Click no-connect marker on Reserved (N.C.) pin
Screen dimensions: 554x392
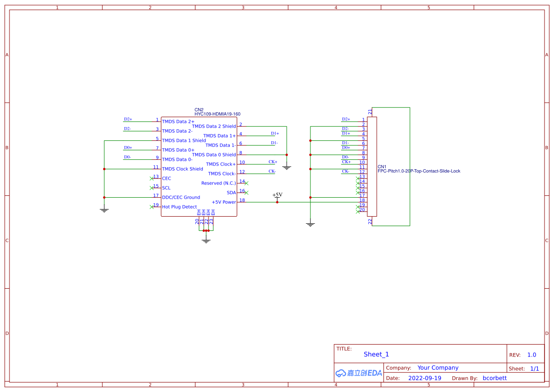(246, 183)
